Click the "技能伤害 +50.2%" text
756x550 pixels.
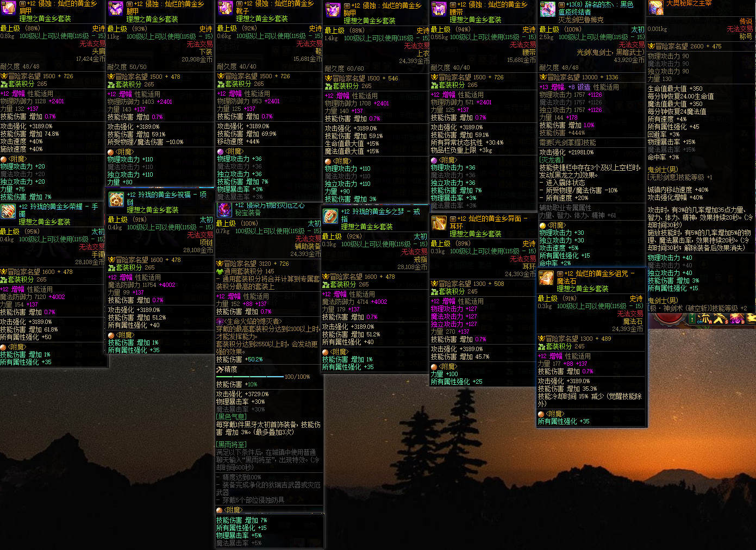240,360
